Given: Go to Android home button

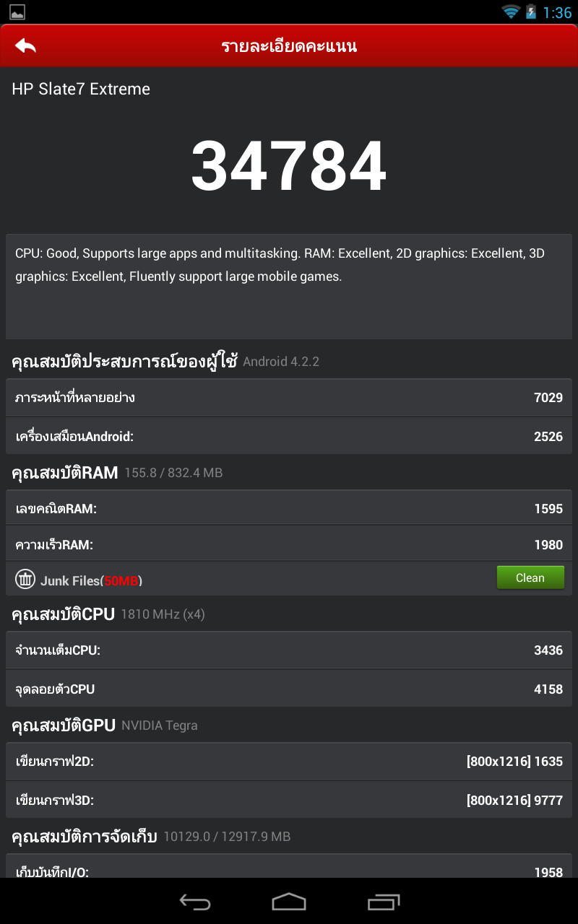Looking at the screenshot, I should click(x=289, y=902).
